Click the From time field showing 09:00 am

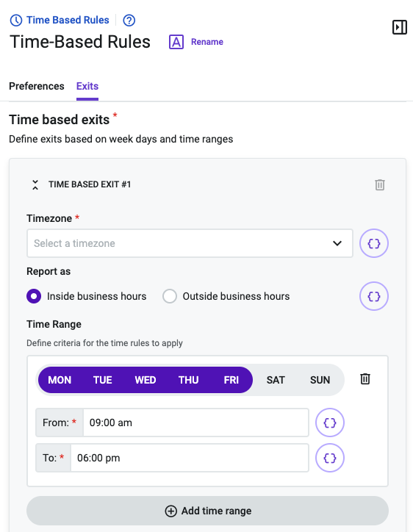point(195,423)
